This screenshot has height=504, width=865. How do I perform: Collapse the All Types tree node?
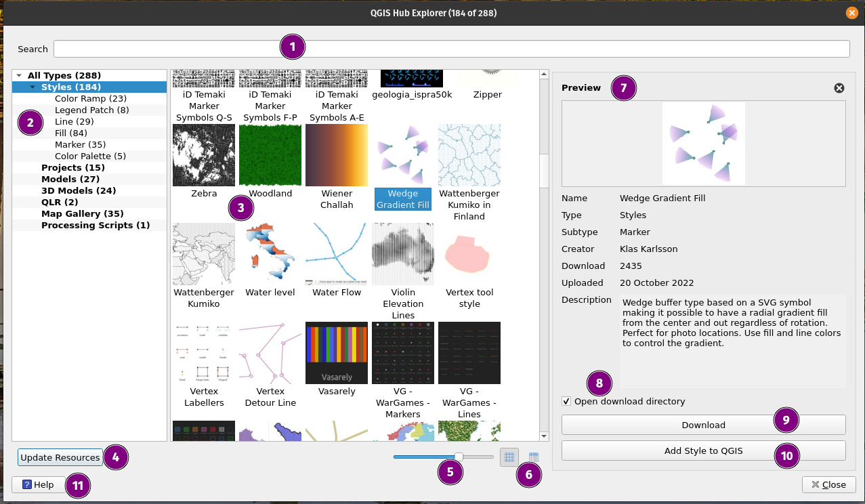pyautogui.click(x=19, y=76)
